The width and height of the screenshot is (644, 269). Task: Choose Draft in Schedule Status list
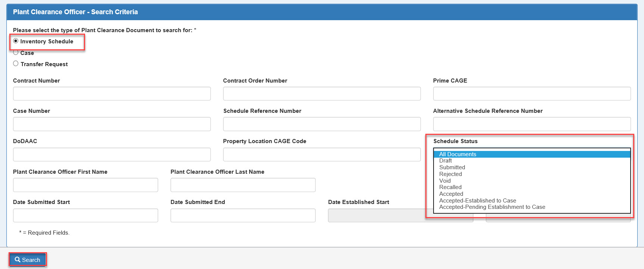532,161
